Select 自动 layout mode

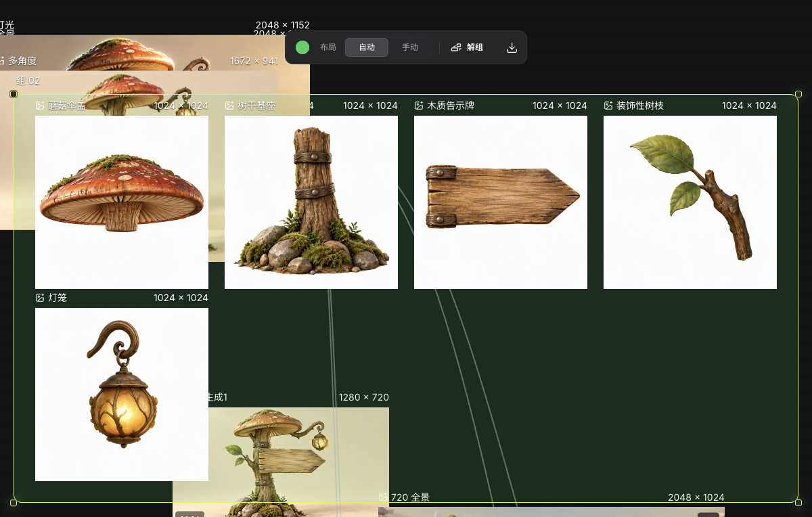point(367,47)
